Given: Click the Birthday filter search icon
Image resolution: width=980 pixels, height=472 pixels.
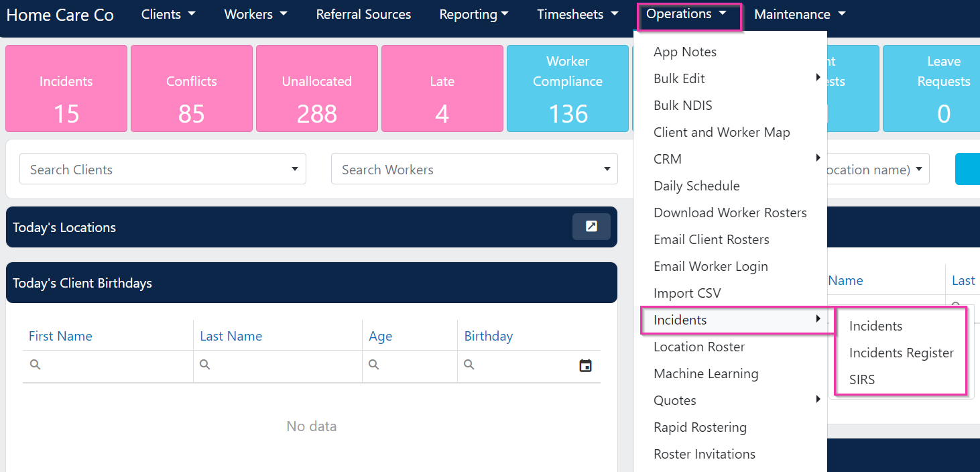Looking at the screenshot, I should tap(469, 365).
